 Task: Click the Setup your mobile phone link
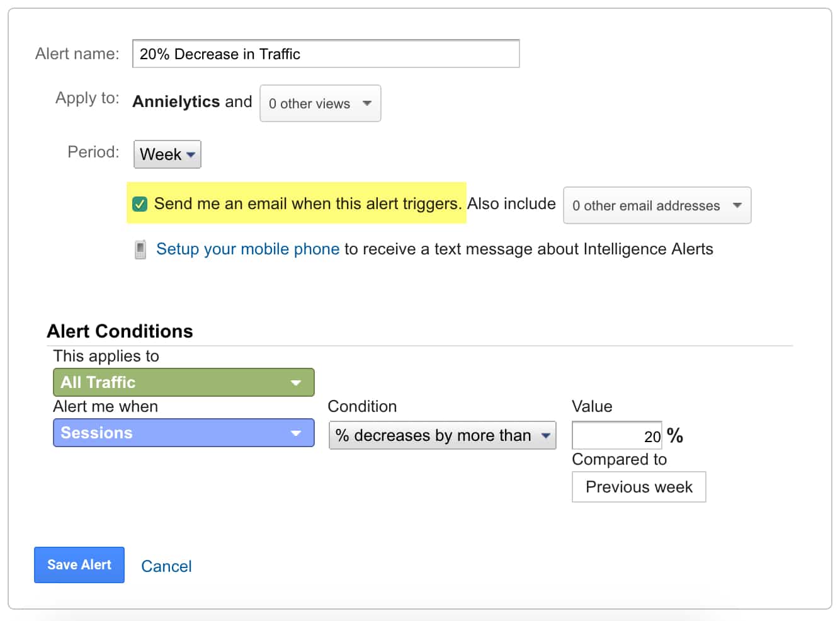248,249
